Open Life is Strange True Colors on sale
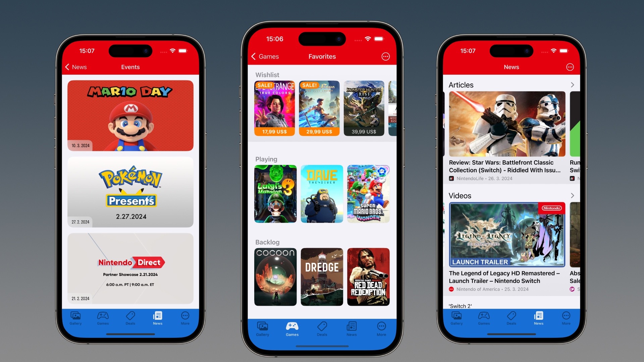Screen dimensions: 644x362 [x=274, y=108]
